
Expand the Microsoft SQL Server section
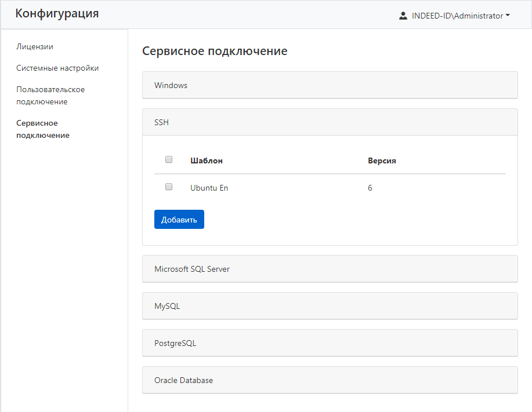point(330,269)
